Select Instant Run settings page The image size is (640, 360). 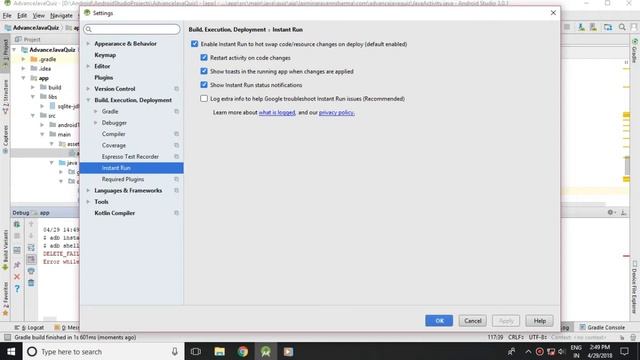(x=131, y=168)
